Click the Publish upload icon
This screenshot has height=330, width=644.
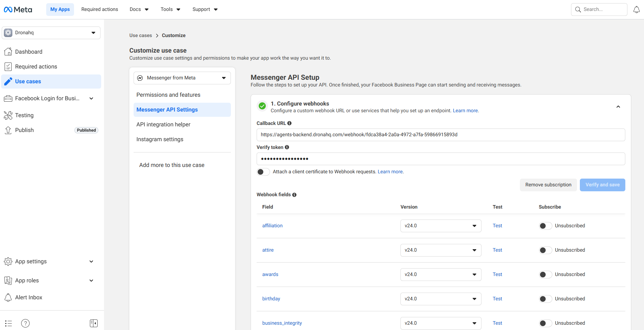tap(8, 130)
